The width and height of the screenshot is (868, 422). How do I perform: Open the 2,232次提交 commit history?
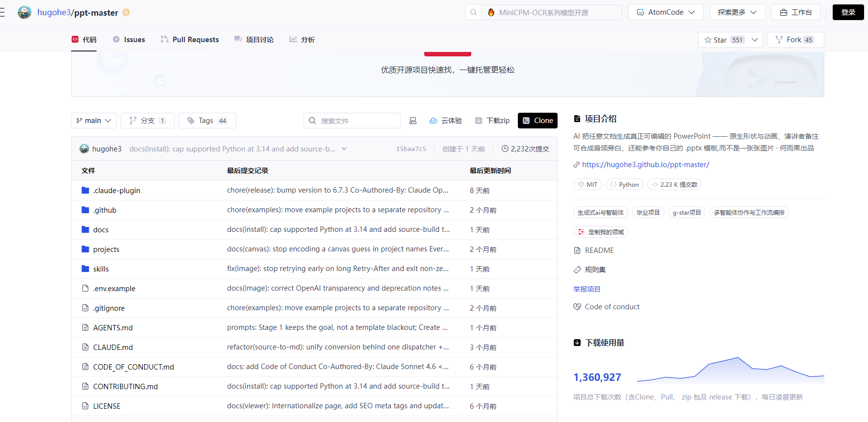(x=525, y=149)
